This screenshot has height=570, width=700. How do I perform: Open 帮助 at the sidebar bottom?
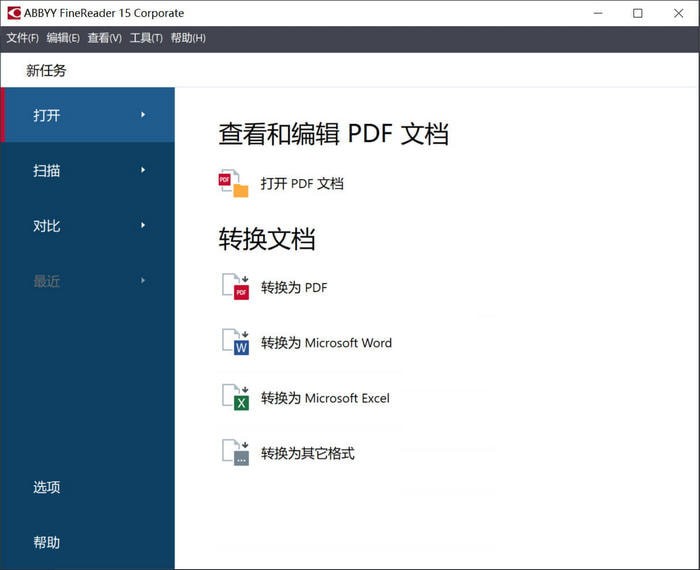click(x=46, y=542)
